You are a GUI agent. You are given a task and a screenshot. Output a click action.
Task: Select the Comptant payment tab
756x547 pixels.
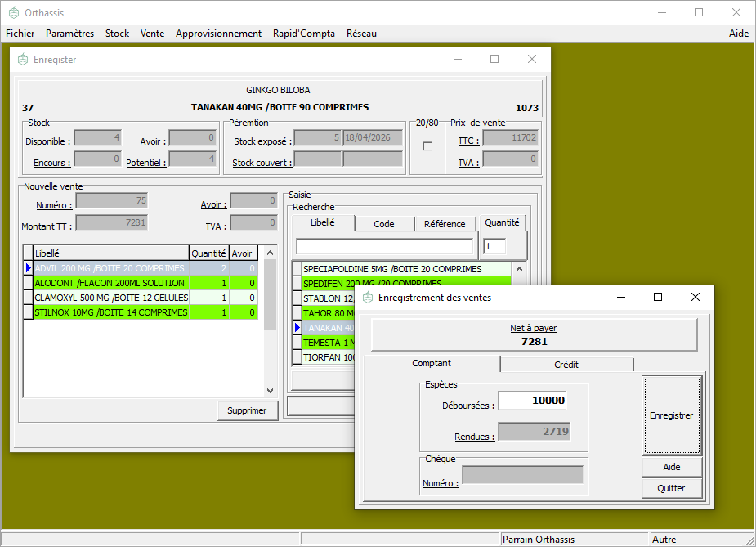pyautogui.click(x=432, y=363)
